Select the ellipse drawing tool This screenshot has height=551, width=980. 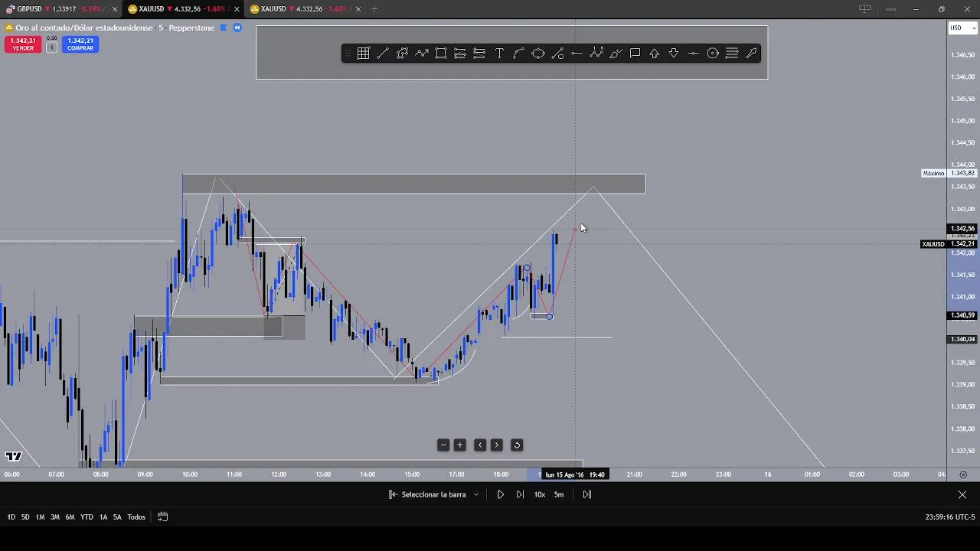(x=538, y=54)
